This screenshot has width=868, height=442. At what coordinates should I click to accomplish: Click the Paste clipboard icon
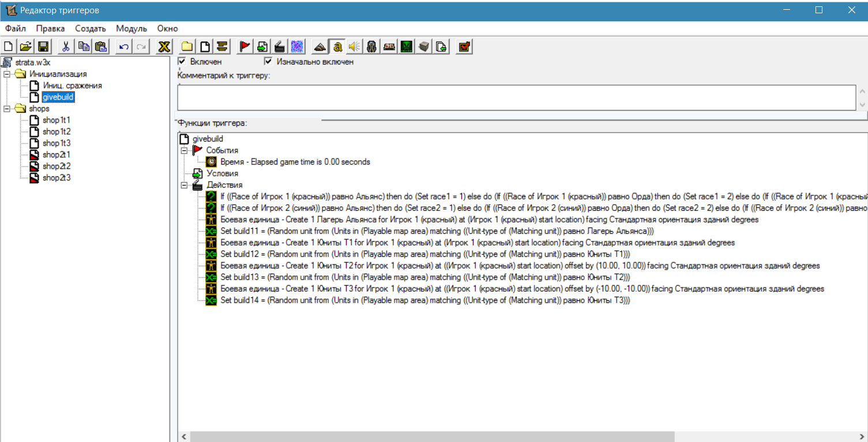pos(101,47)
